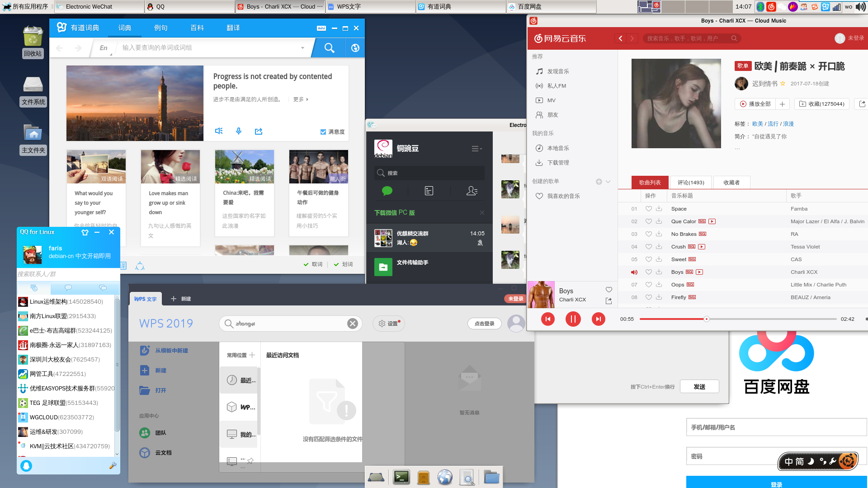Click the volume icon in system tray
868x488 pixels.
pyautogui.click(x=861, y=6)
